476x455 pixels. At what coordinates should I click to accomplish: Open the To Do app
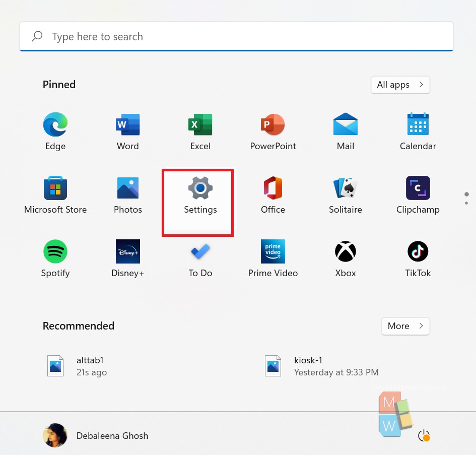pos(200,258)
